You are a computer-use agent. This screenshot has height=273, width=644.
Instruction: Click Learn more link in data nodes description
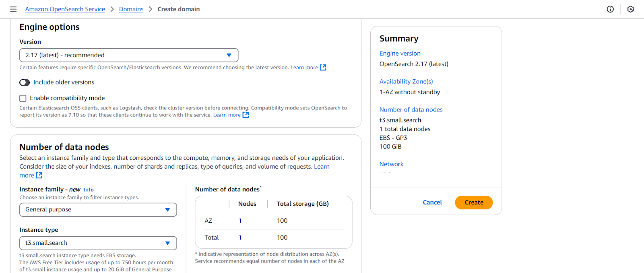tap(322, 167)
